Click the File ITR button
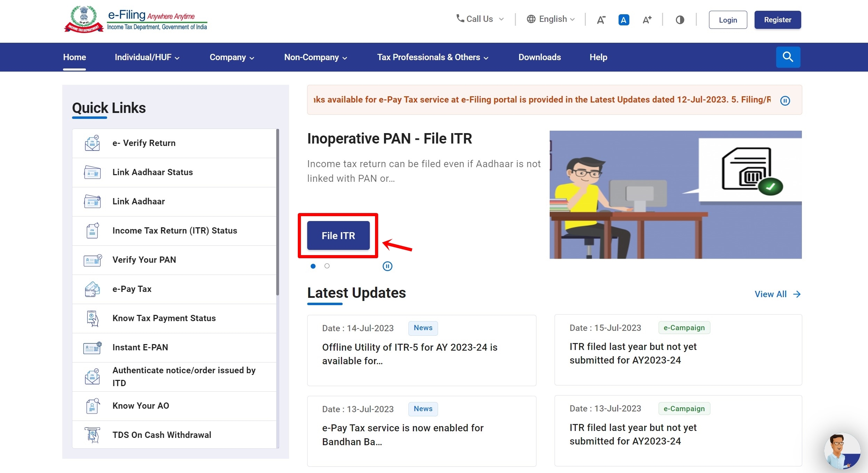This screenshot has height=473, width=868. tap(338, 236)
